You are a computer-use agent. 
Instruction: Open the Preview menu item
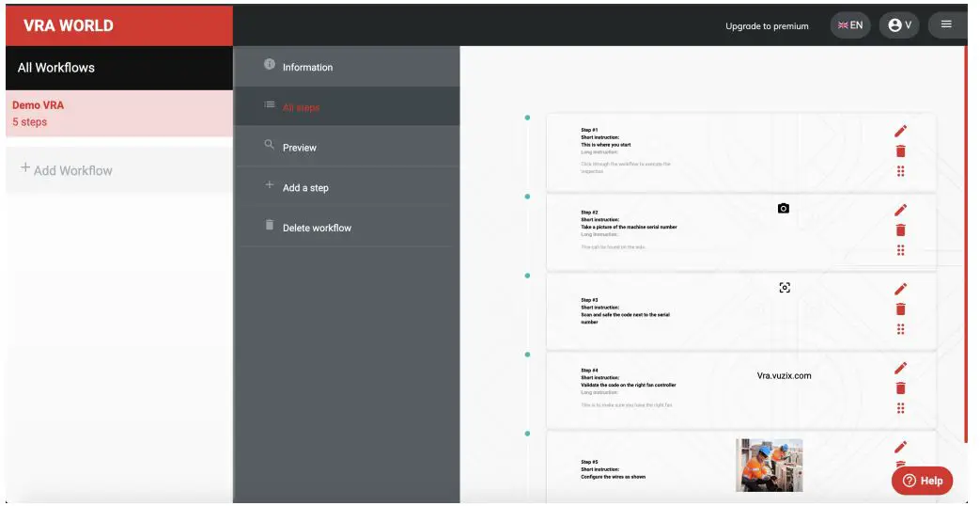point(347,147)
